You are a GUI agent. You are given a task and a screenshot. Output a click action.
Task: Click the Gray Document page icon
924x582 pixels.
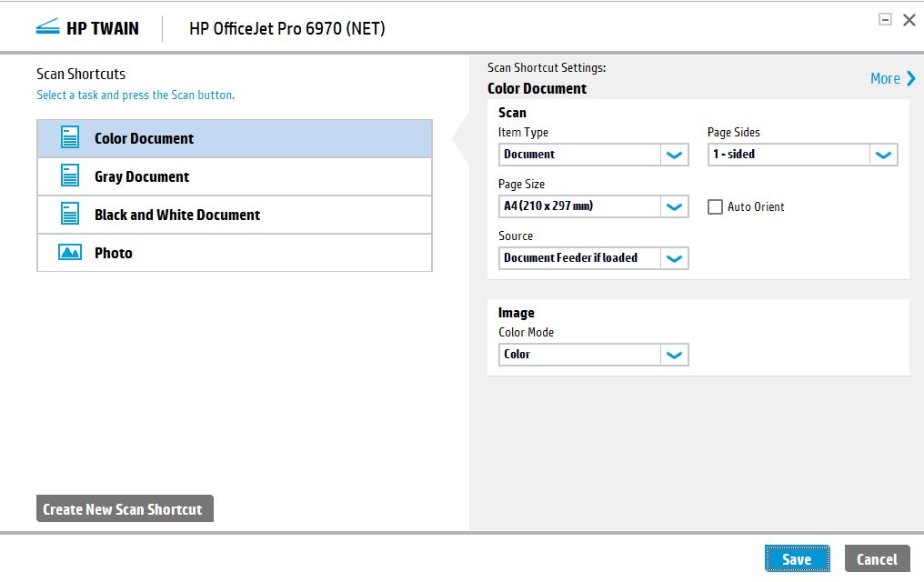pos(70,176)
